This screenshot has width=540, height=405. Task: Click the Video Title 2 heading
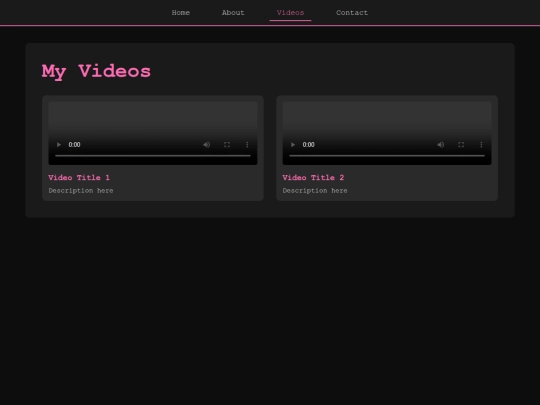coord(313,178)
